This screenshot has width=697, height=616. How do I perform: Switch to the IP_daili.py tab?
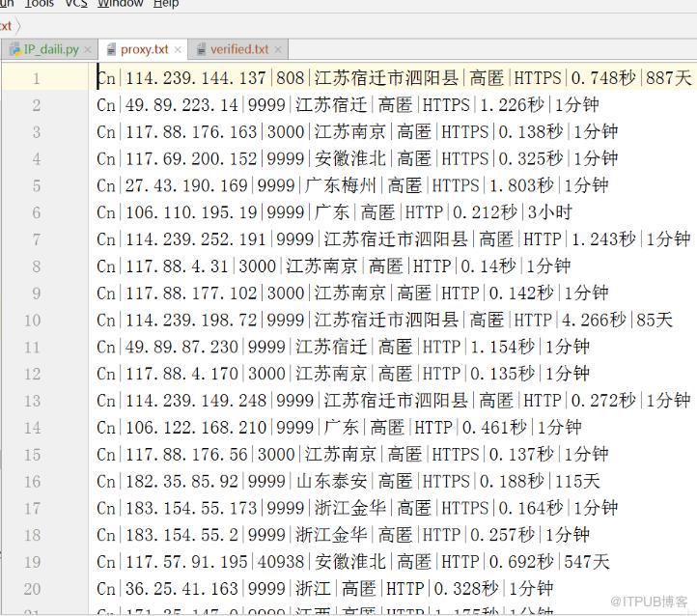[x=51, y=49]
